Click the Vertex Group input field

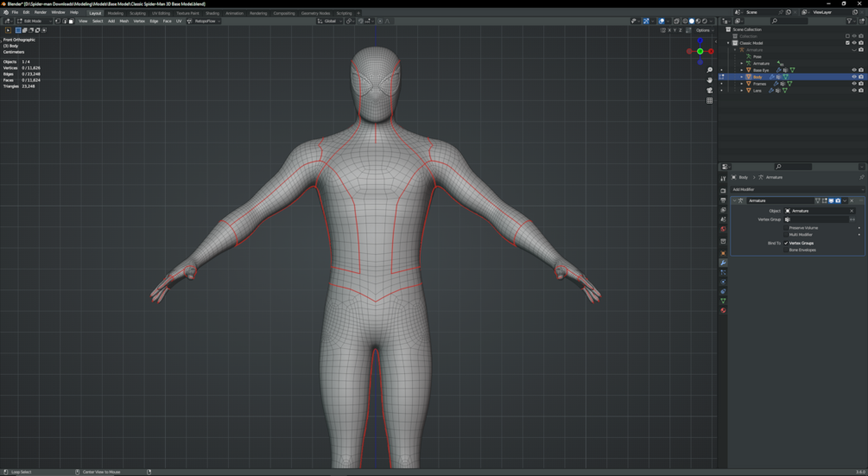click(815, 219)
